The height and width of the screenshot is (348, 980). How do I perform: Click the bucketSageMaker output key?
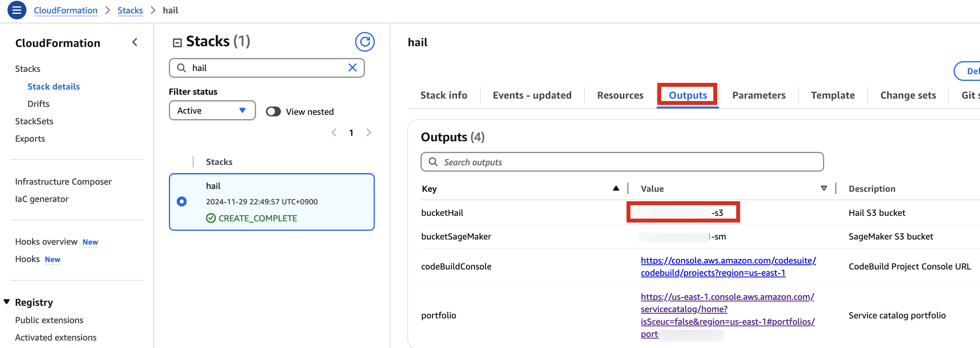point(456,237)
